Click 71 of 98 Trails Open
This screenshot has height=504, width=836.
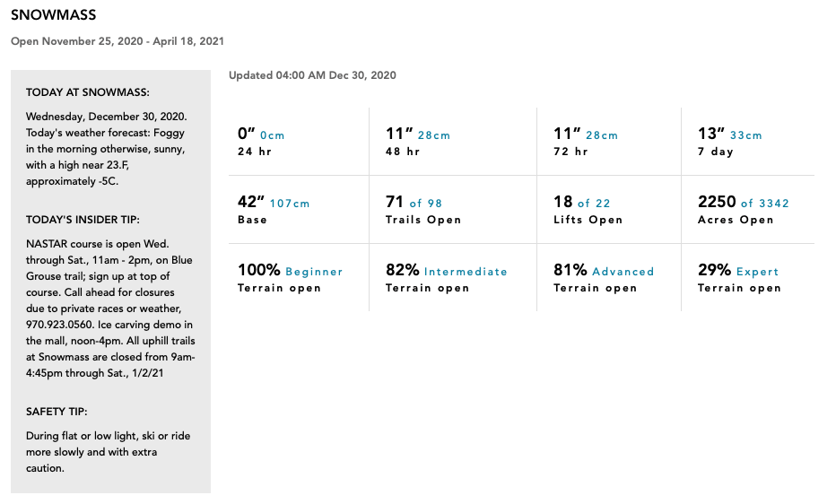[x=423, y=209]
